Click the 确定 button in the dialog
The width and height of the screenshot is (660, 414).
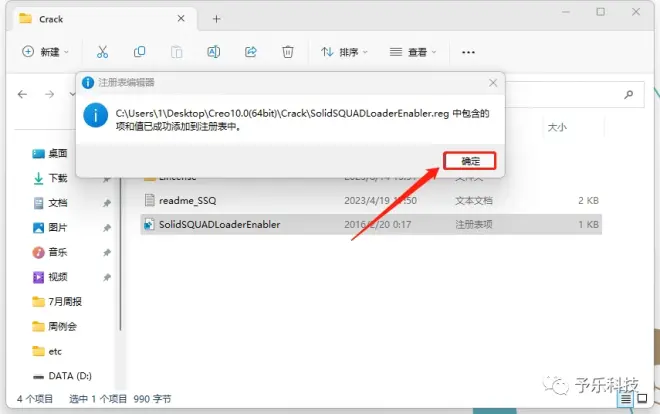[470, 161]
